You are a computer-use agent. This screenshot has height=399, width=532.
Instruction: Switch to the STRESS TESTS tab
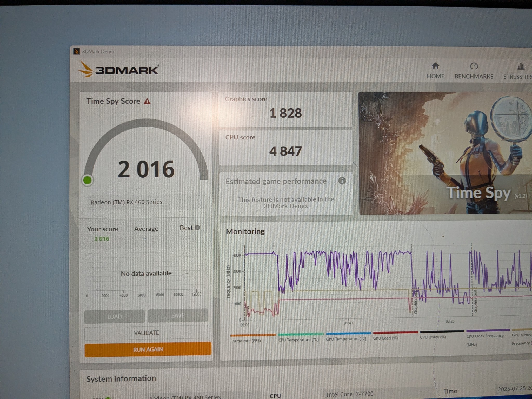pos(517,71)
